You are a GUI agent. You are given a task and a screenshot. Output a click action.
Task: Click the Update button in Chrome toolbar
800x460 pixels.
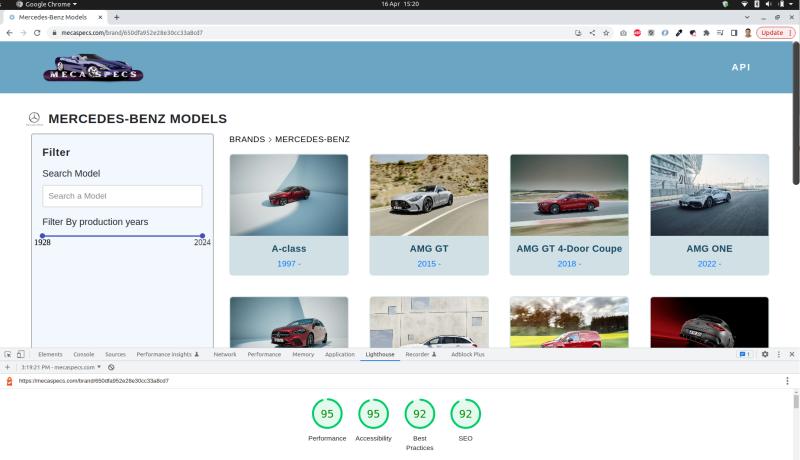point(775,33)
